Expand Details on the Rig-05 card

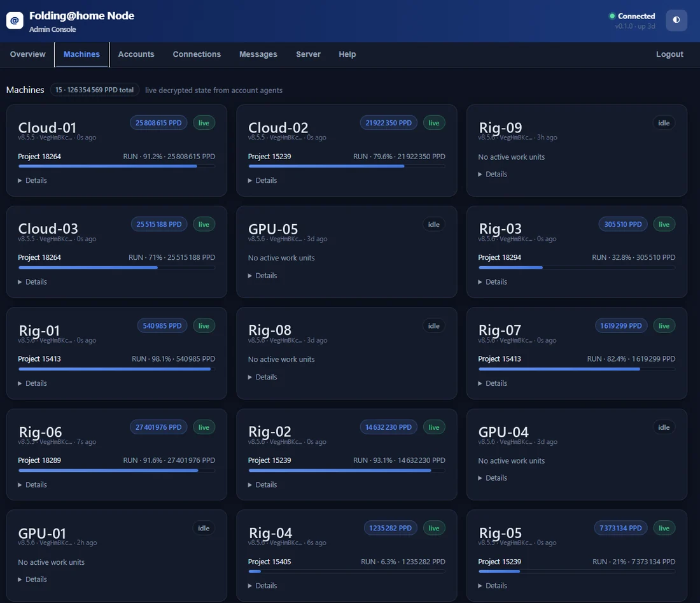pos(493,586)
